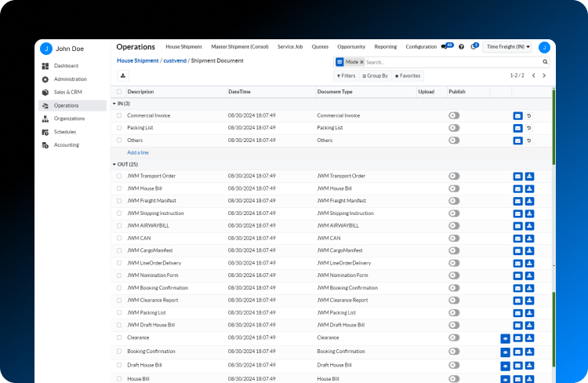The height and width of the screenshot is (383, 588).
Task: Download the JWM CAN document
Action: (529, 239)
